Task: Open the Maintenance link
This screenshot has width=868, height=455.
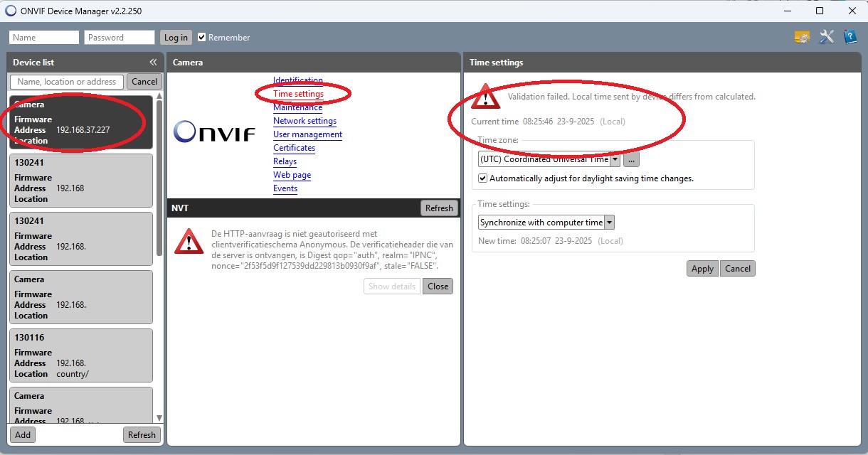Action: [297, 107]
